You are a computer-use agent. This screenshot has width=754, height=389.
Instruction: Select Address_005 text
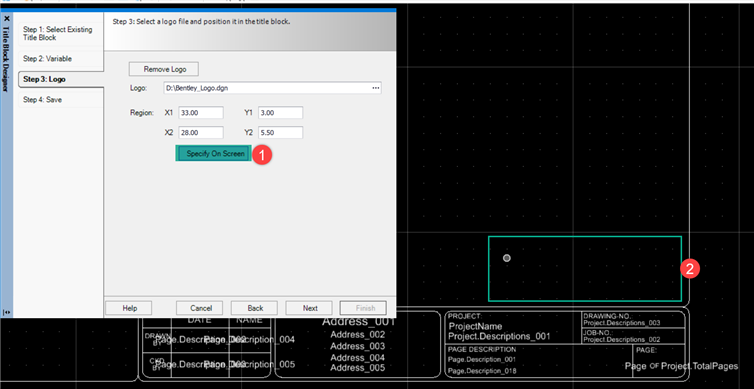pos(358,368)
